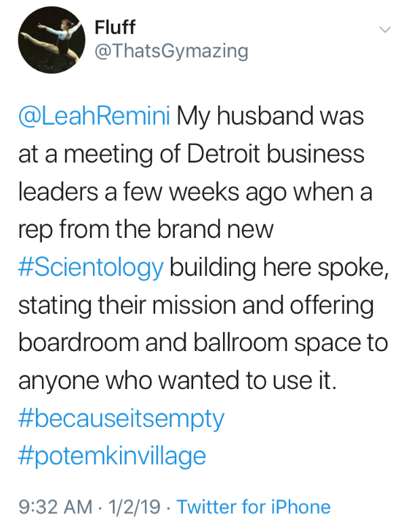Click the line "stating their mission and offering"
402x532 pixels.
click(196, 306)
